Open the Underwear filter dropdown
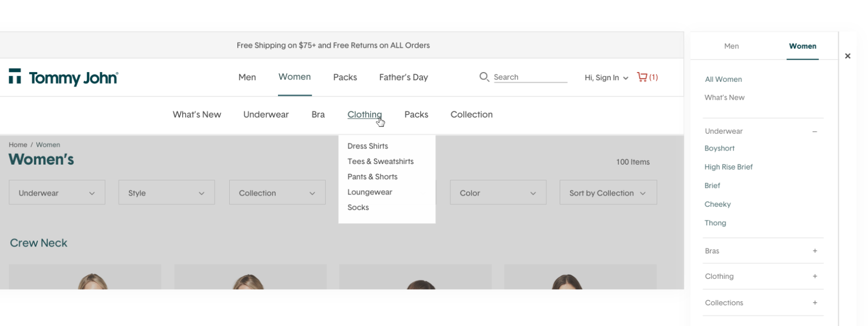Image resolution: width=868 pixels, height=326 pixels. tap(57, 192)
